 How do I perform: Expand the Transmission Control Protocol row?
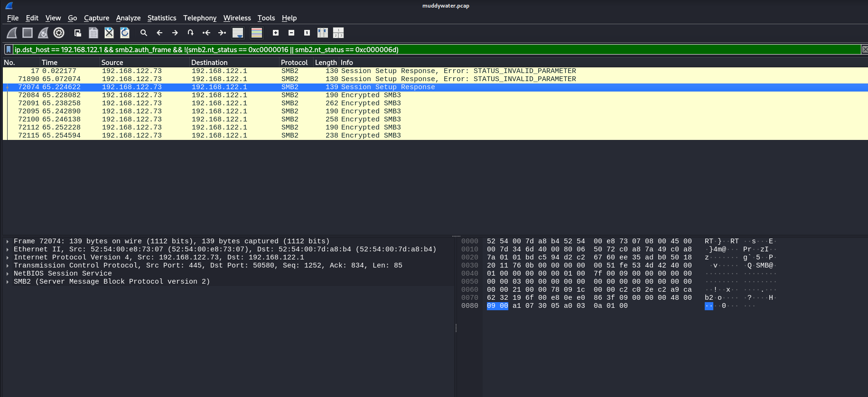click(8, 266)
